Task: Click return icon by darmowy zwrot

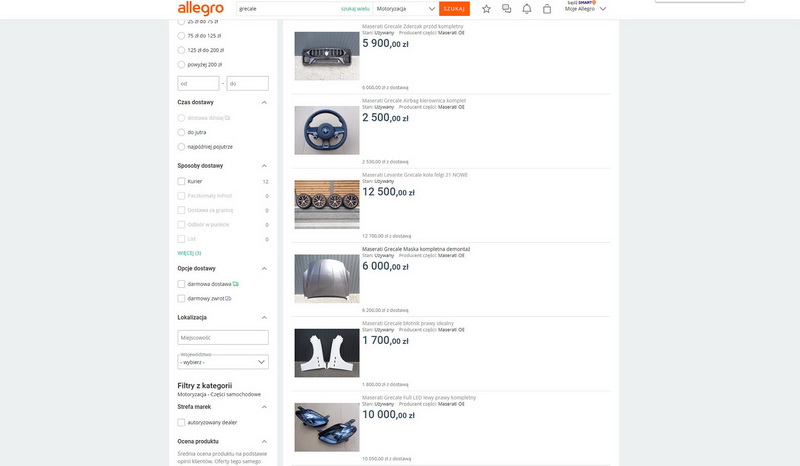Action: click(228, 298)
